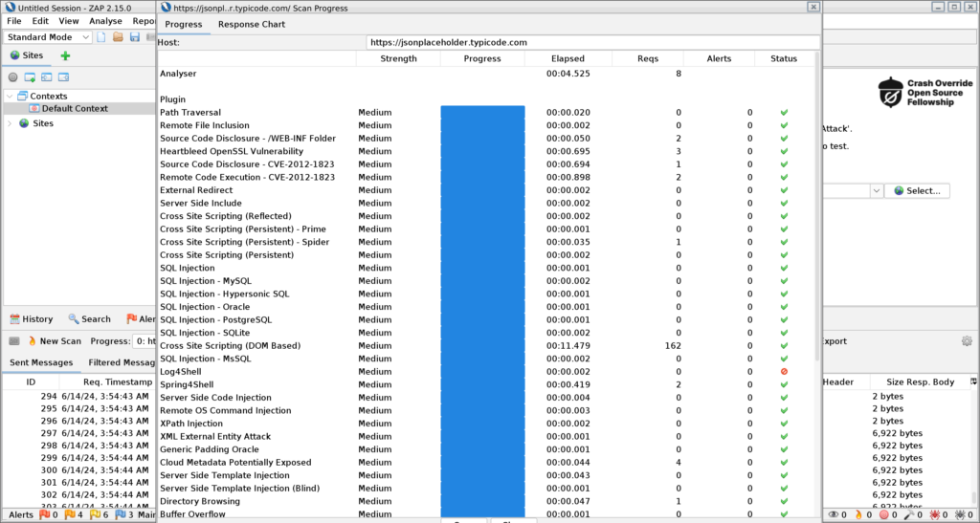Click the scan progress table vertical scrollbar

tap(818, 206)
